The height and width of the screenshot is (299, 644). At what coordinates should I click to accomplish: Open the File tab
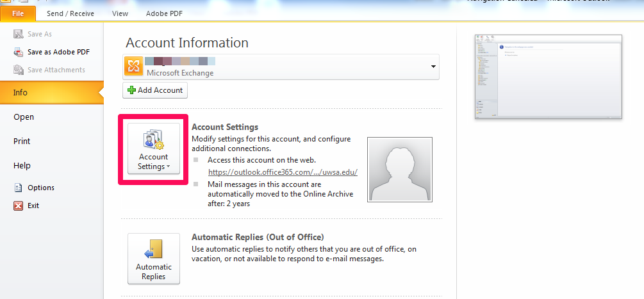click(18, 13)
